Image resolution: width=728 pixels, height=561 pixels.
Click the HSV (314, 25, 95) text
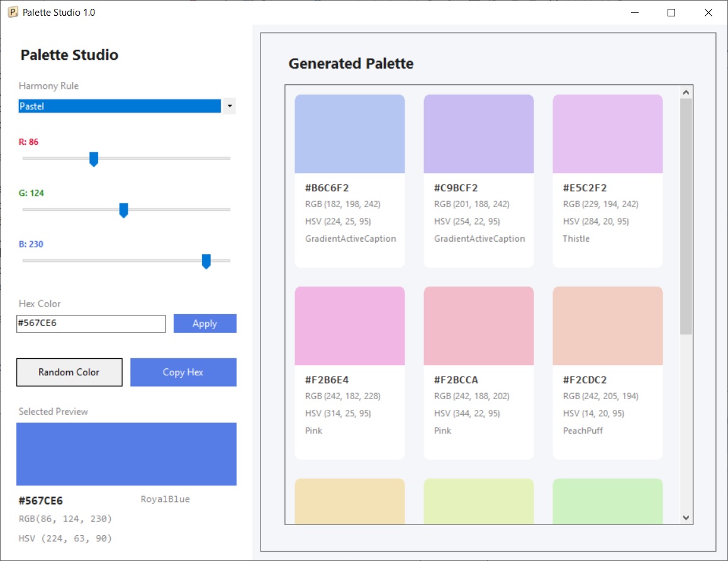click(x=338, y=413)
